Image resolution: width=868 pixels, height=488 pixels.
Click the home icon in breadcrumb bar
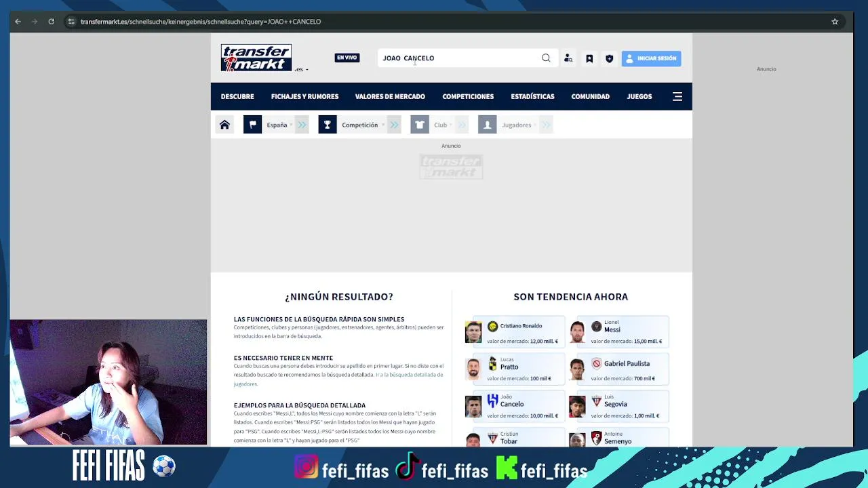pyautogui.click(x=224, y=125)
